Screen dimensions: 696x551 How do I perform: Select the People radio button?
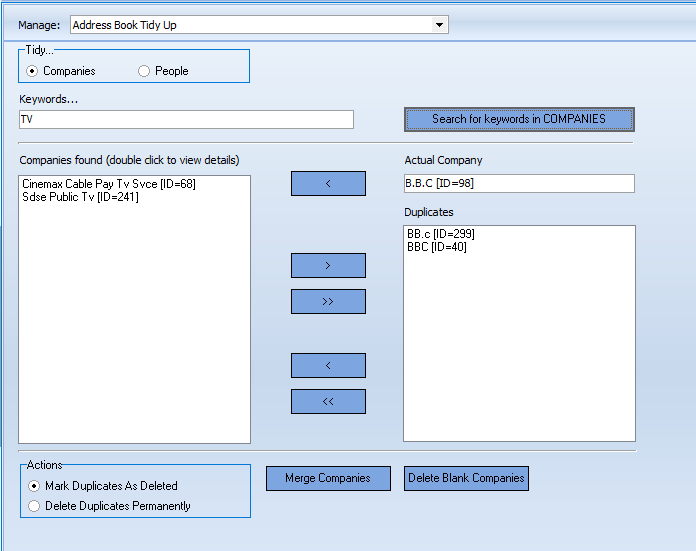pos(144,71)
